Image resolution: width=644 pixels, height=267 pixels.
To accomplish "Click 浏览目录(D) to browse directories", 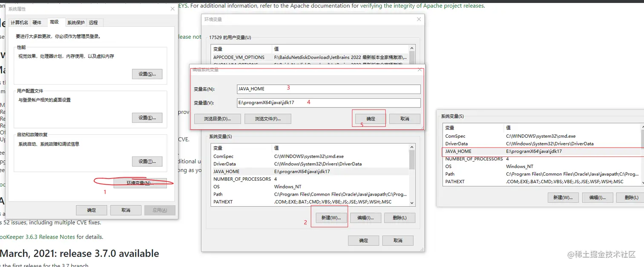I will point(217,119).
